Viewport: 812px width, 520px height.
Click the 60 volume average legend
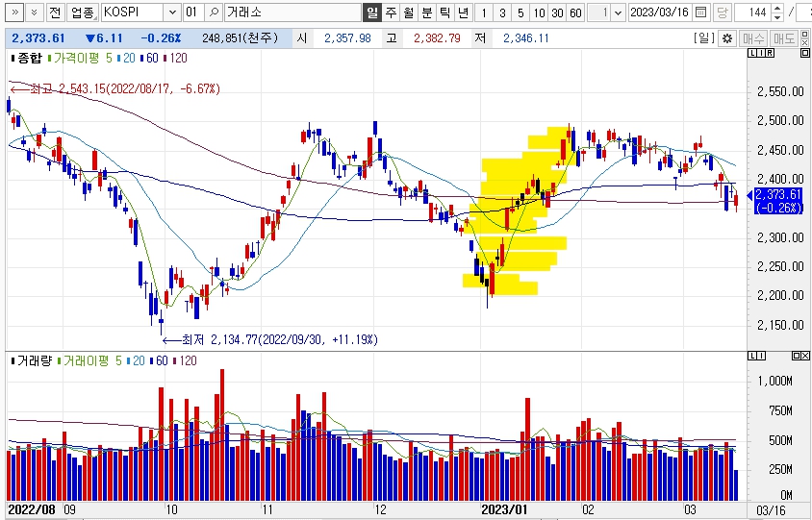(159, 360)
